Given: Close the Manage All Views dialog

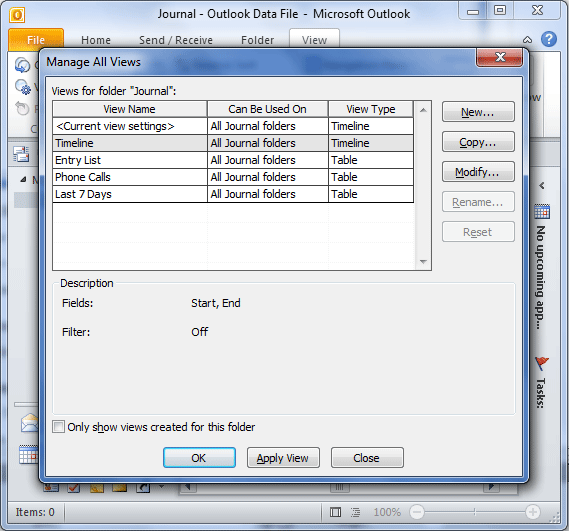Looking at the screenshot, I should (500, 57).
